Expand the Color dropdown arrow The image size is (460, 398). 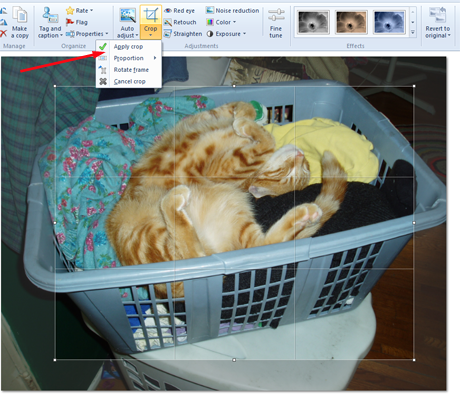235,22
